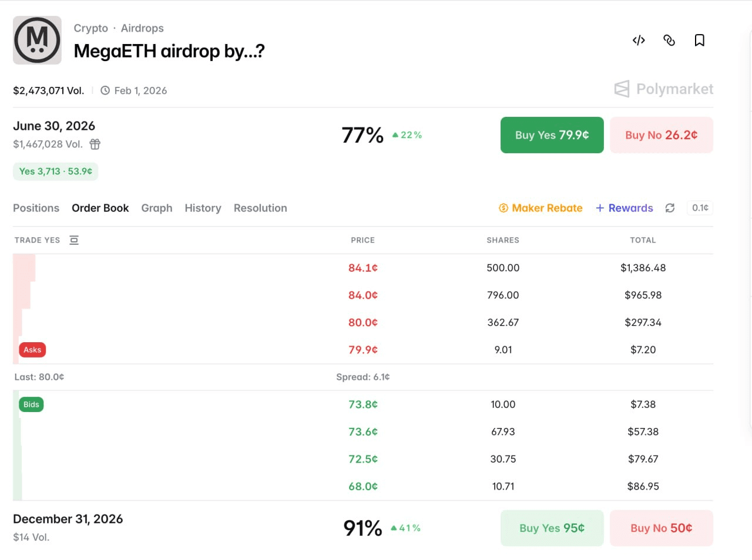Click the MegaETH market logo
The height and width of the screenshot is (560, 752).
click(37, 41)
